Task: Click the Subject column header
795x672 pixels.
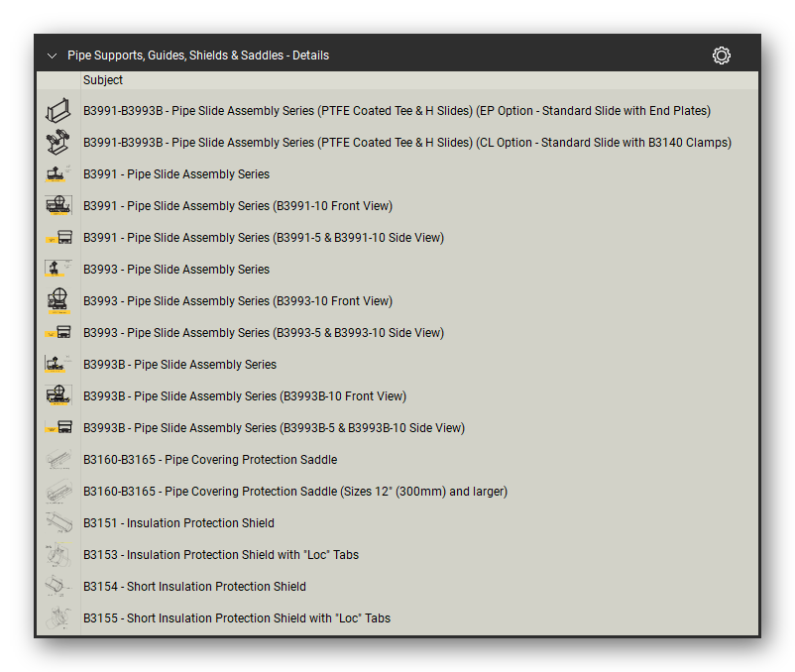Action: 103,80
